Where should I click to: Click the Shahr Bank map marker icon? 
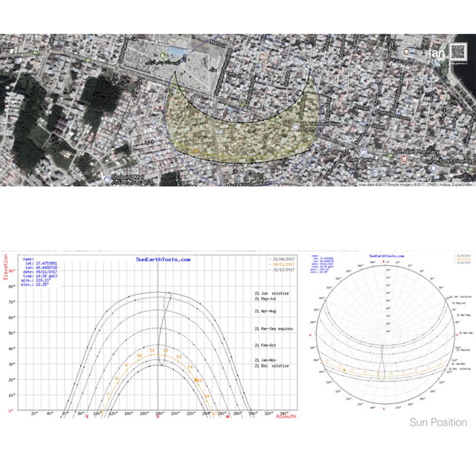(364, 152)
